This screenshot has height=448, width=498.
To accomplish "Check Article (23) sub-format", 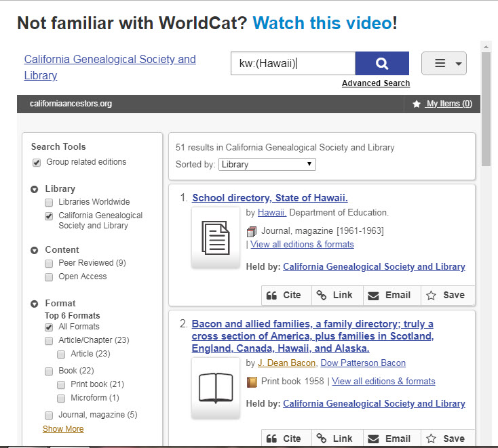I will click(61, 354).
